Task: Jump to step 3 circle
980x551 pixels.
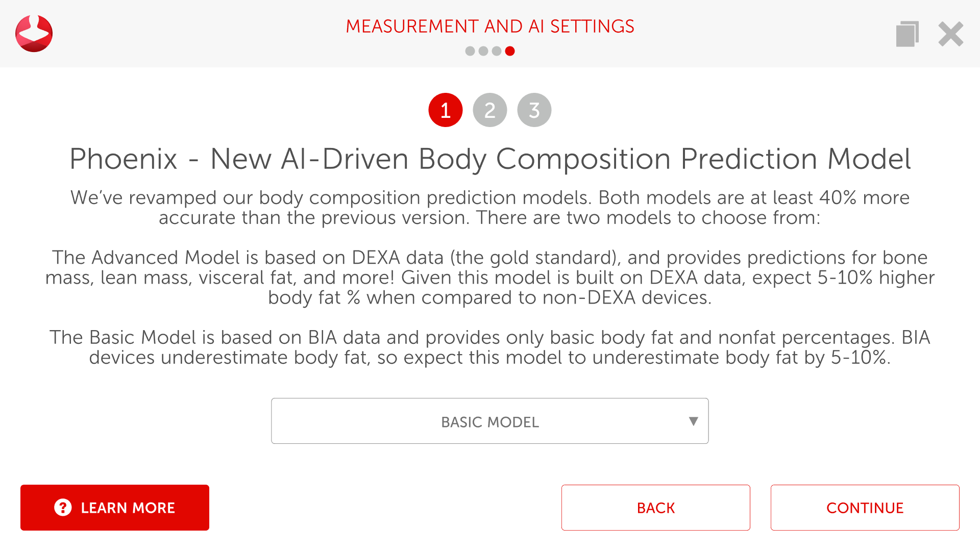Action: pyautogui.click(x=534, y=110)
